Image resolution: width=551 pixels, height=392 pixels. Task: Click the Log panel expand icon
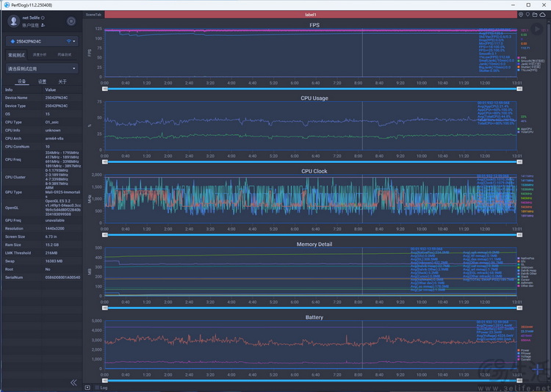[87, 388]
